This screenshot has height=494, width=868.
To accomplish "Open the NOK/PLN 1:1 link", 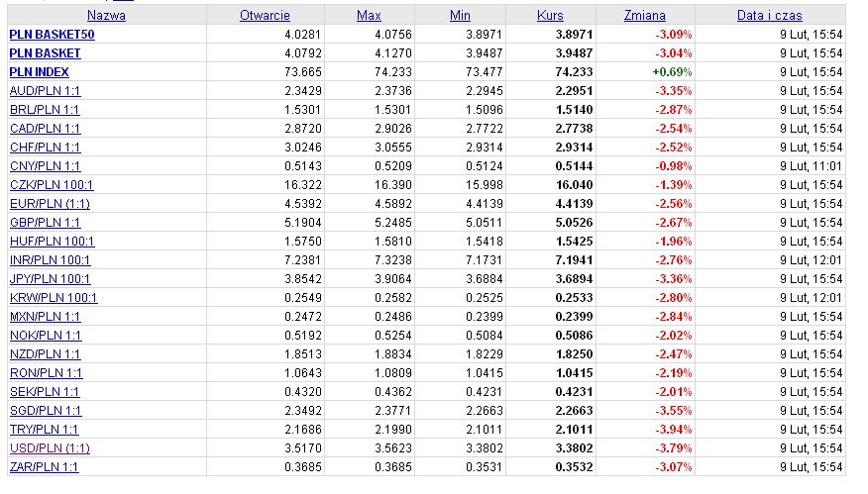I will [45, 336].
